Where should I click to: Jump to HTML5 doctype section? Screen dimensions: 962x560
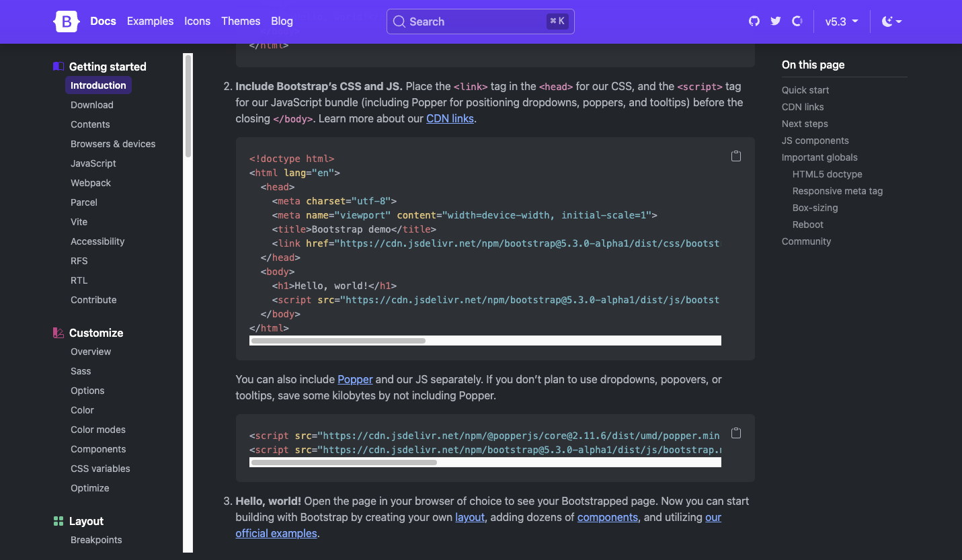[x=828, y=174]
